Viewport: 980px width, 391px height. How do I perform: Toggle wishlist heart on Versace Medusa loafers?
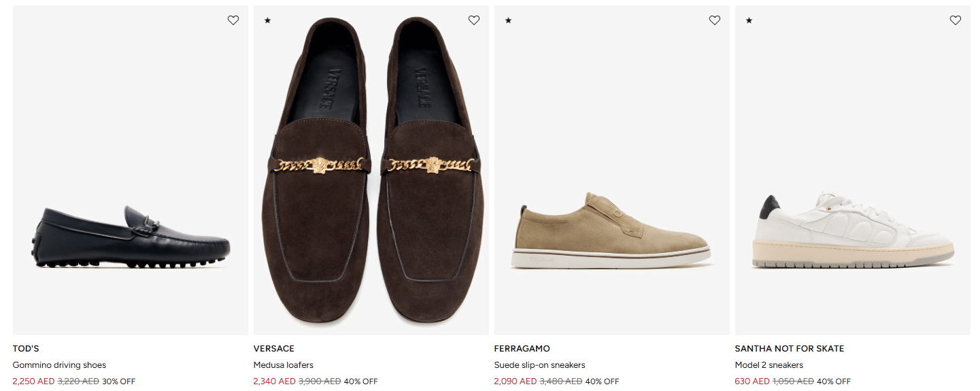tap(474, 20)
